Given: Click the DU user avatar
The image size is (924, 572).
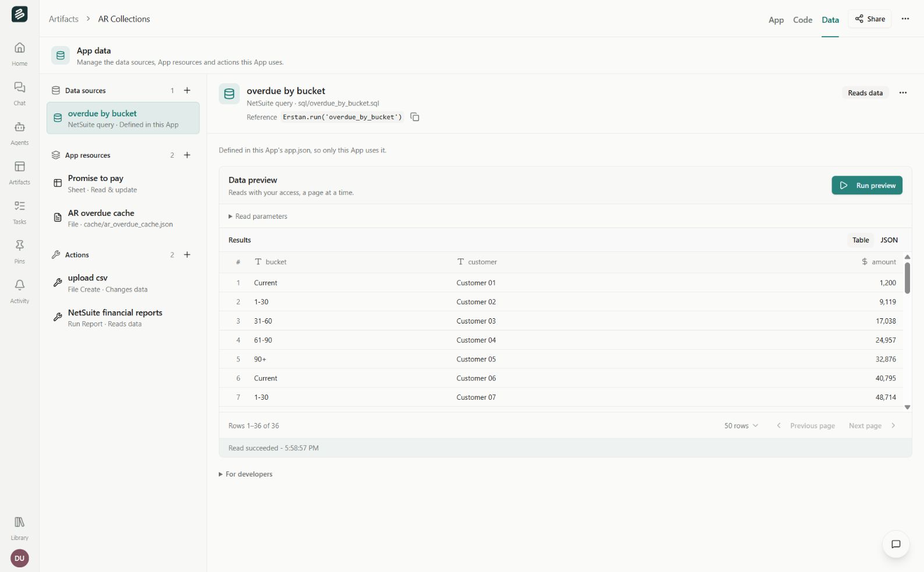Looking at the screenshot, I should click(19, 559).
